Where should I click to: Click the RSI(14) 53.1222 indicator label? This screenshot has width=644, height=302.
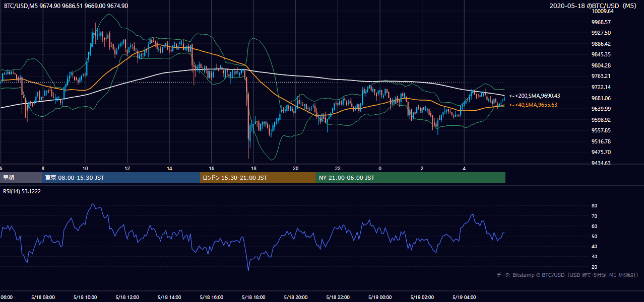(22, 191)
